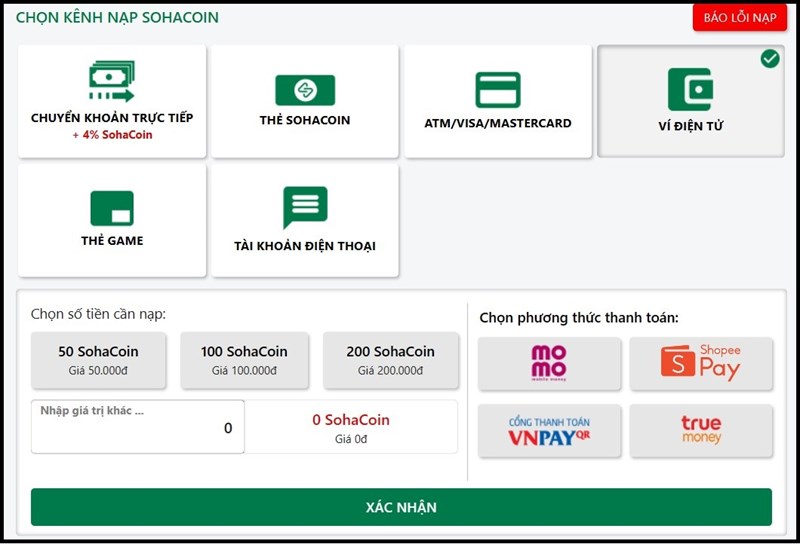Click the ATM/VISA/MASTERCARD label text
The image size is (800, 544).
498,123
